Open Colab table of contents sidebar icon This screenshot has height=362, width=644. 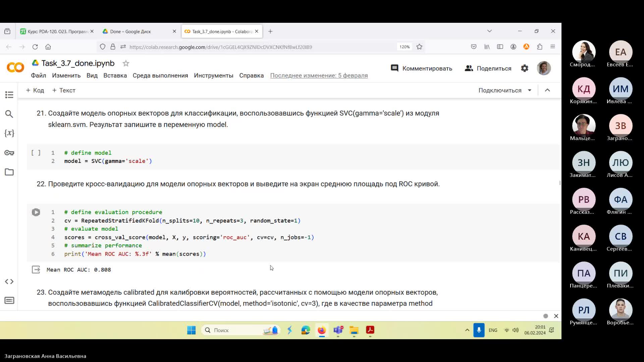[x=9, y=95]
